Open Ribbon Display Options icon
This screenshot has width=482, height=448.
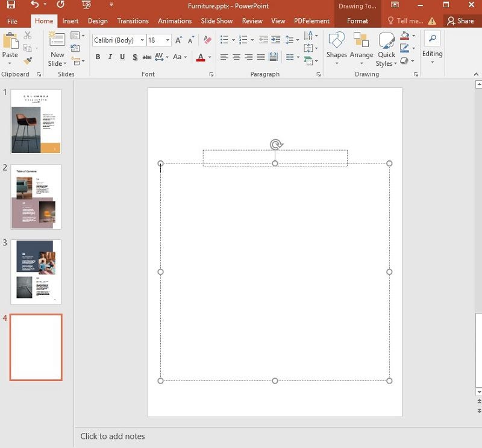395,5
